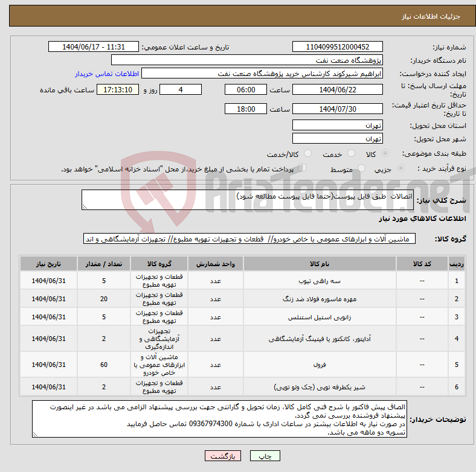This screenshot has width=476, height=472.
Task: Click the announcement date field 1404/06/17 - 11:31
Action: point(94,46)
